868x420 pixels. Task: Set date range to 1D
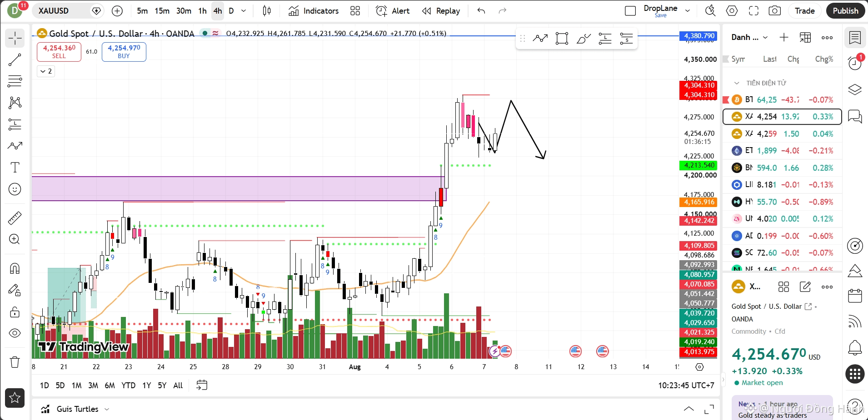(x=44, y=385)
